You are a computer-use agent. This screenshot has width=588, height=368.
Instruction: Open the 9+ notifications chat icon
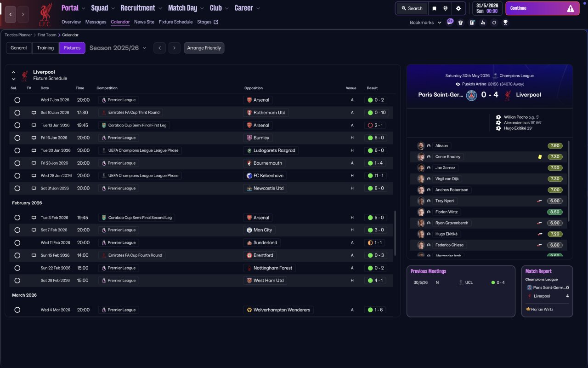pyautogui.click(x=450, y=22)
